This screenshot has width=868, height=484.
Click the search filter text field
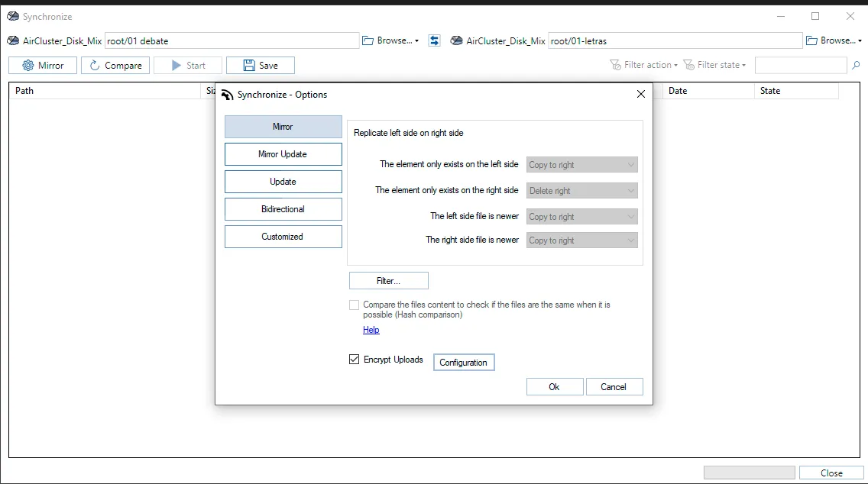pos(801,65)
